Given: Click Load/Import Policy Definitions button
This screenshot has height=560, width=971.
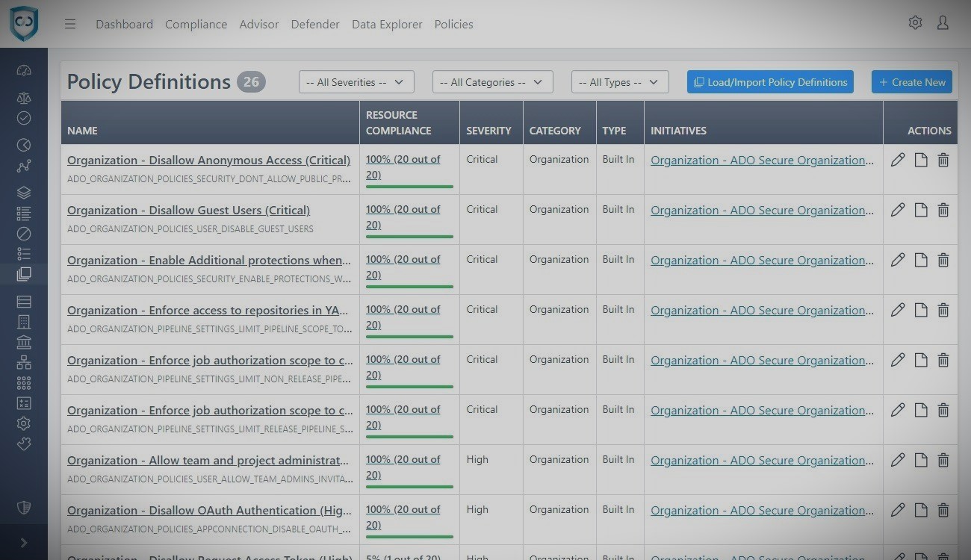Looking at the screenshot, I should [x=770, y=82].
